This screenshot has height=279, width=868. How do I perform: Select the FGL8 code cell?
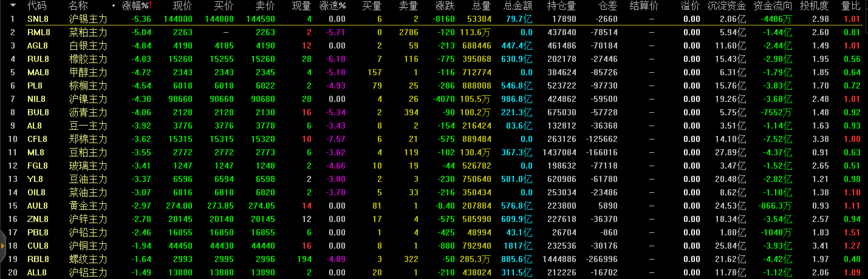click(x=37, y=166)
